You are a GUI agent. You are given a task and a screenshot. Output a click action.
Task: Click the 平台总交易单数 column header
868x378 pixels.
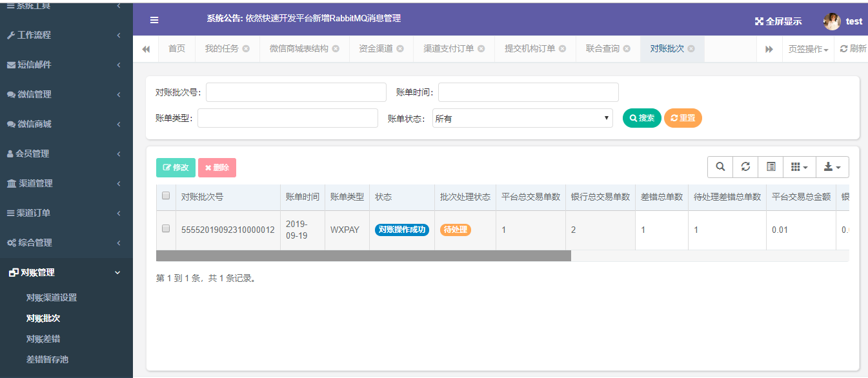pyautogui.click(x=530, y=197)
